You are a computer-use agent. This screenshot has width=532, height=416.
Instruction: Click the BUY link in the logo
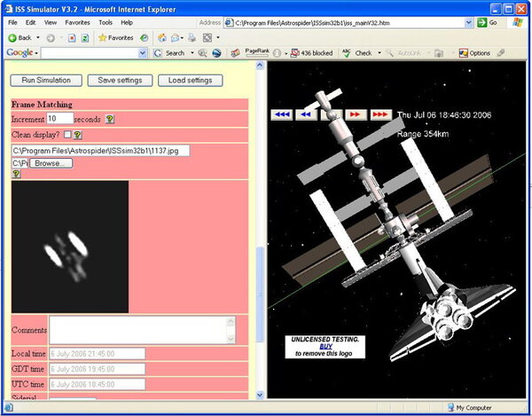pyautogui.click(x=326, y=346)
